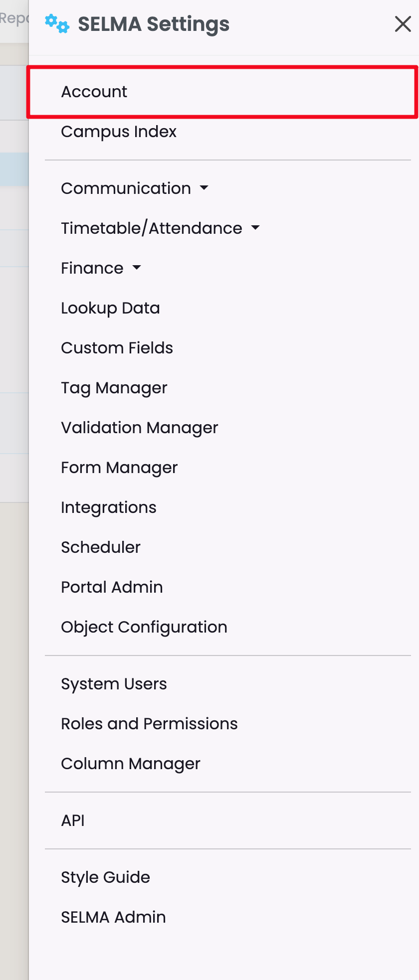Open Campus Index
The width and height of the screenshot is (419, 980).
(x=119, y=132)
